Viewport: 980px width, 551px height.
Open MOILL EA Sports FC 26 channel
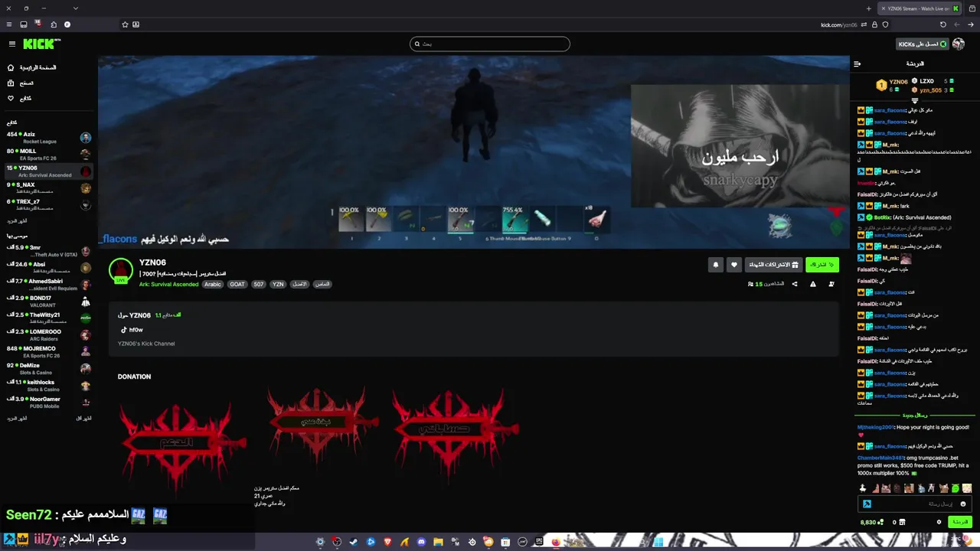(49, 155)
